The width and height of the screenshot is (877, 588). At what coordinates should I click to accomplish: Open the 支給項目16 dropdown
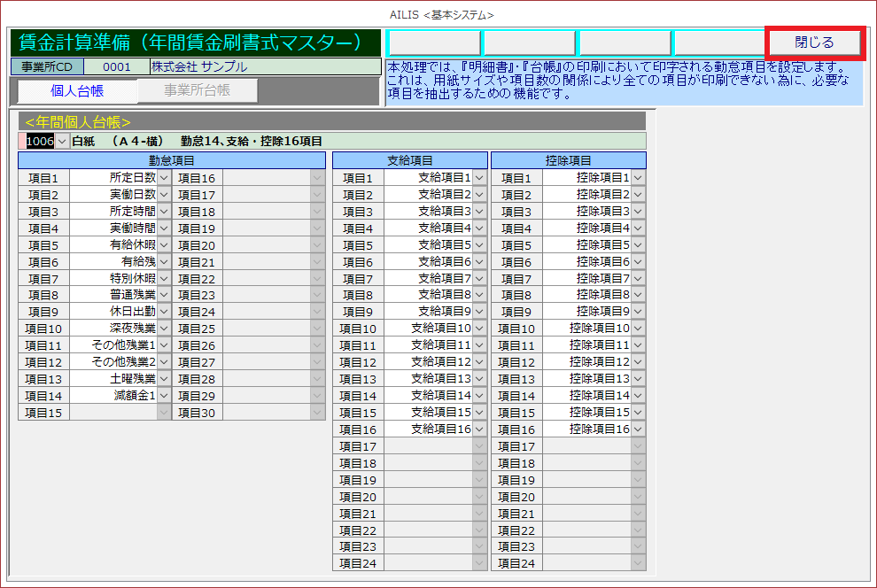click(479, 429)
